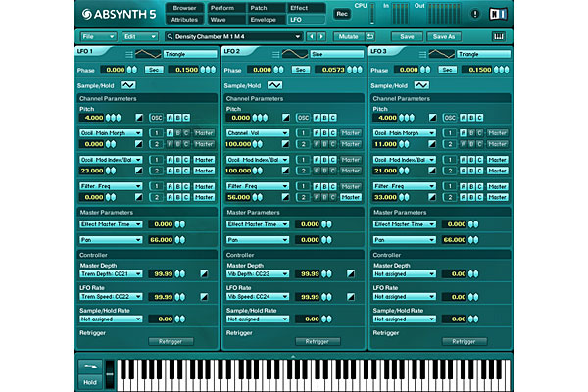Image resolution: width=588 pixels, height=392 pixels.
Task: Click the LFO 3 Sample/Hold wave icon
Action: coord(421,85)
